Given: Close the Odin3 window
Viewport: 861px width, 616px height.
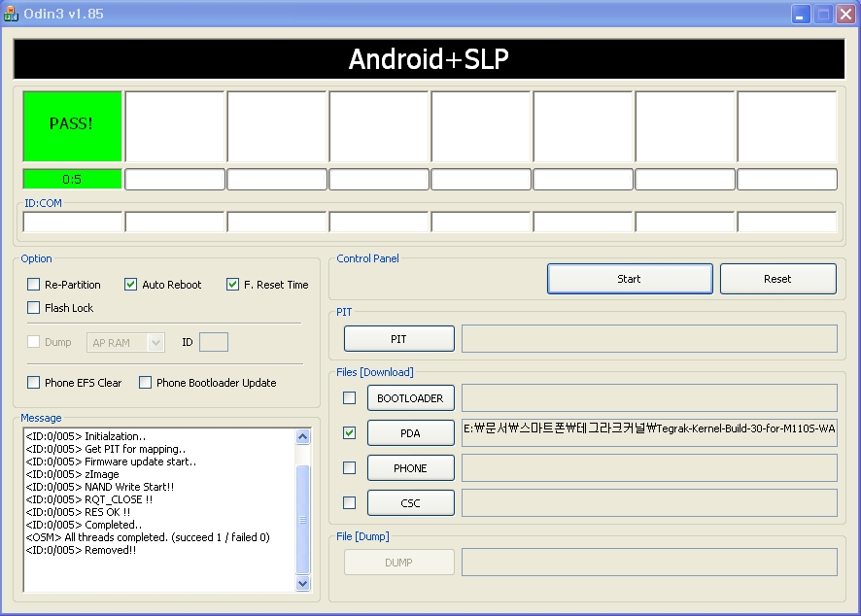Looking at the screenshot, I should pos(844,14).
